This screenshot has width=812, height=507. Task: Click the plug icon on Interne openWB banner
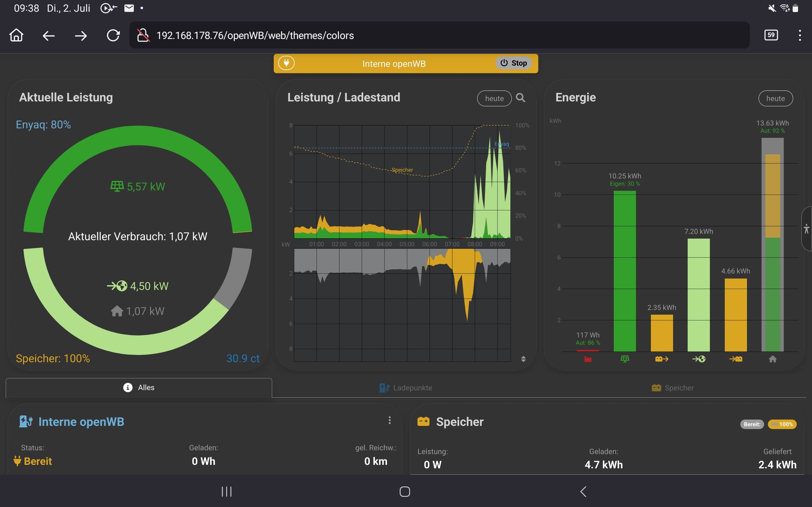286,63
